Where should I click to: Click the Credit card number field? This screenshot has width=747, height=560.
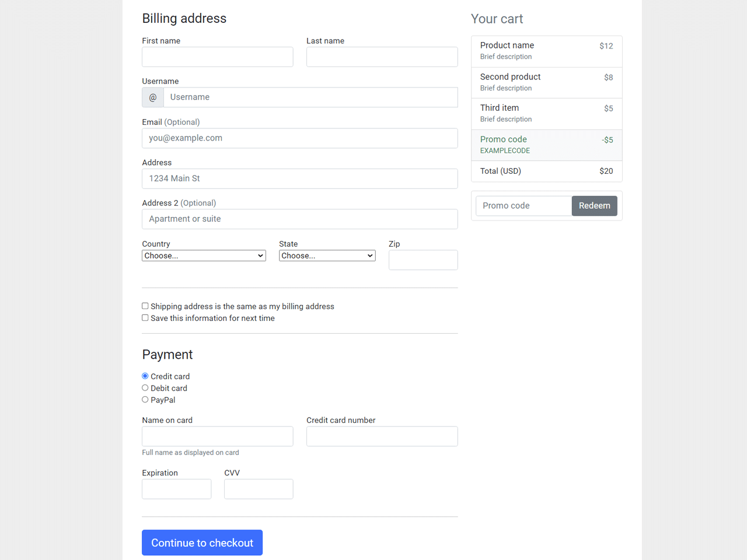382,436
